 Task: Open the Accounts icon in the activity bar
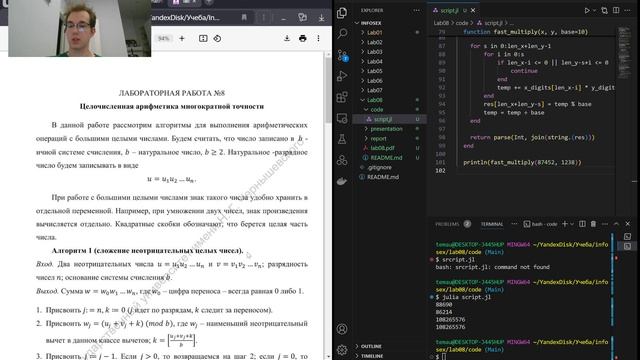[x=342, y=329]
